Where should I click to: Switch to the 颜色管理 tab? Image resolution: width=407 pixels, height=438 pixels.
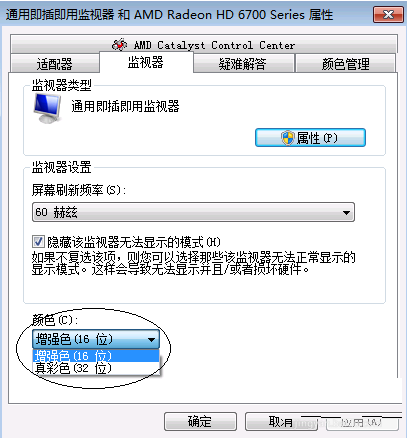pyautogui.click(x=345, y=64)
